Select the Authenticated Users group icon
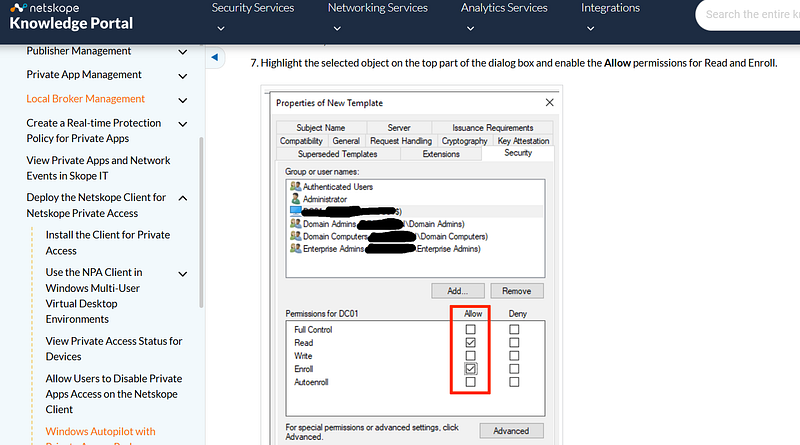 pos(295,186)
